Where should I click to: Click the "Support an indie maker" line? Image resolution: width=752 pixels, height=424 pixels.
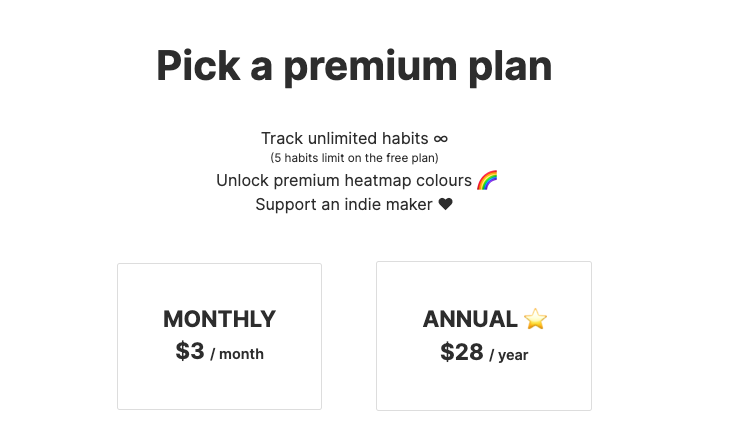(345, 205)
